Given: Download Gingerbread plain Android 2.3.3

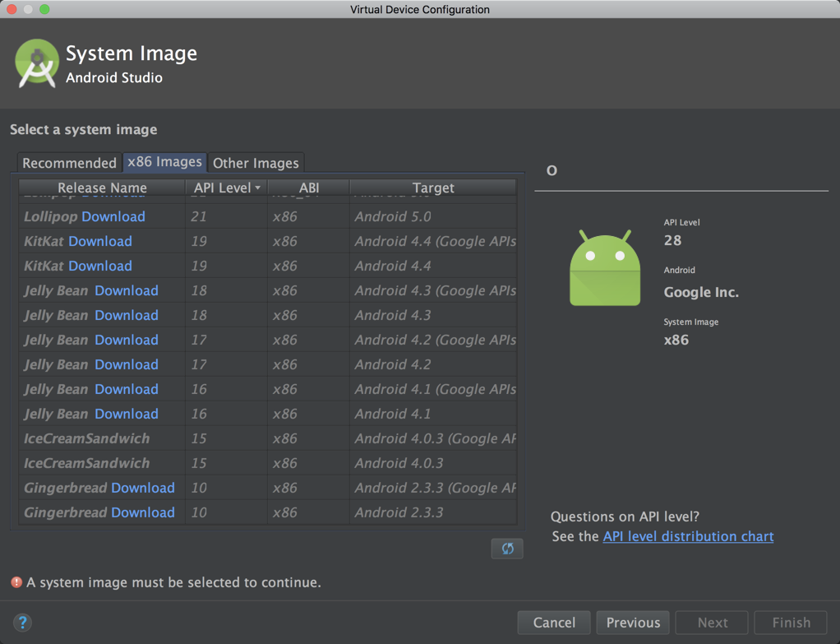Looking at the screenshot, I should [143, 512].
